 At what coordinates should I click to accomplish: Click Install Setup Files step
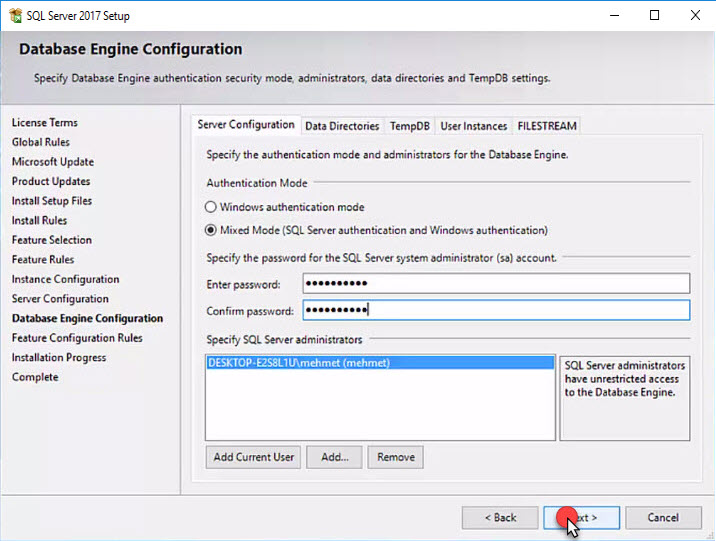click(x=52, y=201)
